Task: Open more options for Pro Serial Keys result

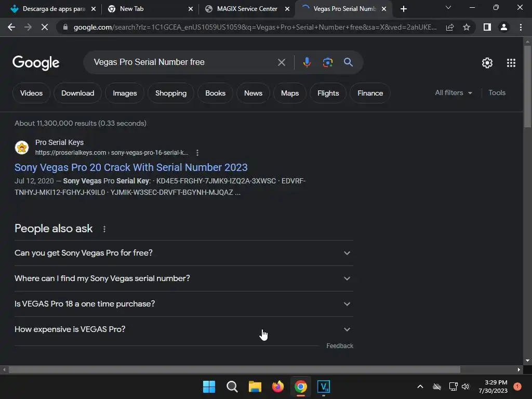Action: pyautogui.click(x=197, y=153)
